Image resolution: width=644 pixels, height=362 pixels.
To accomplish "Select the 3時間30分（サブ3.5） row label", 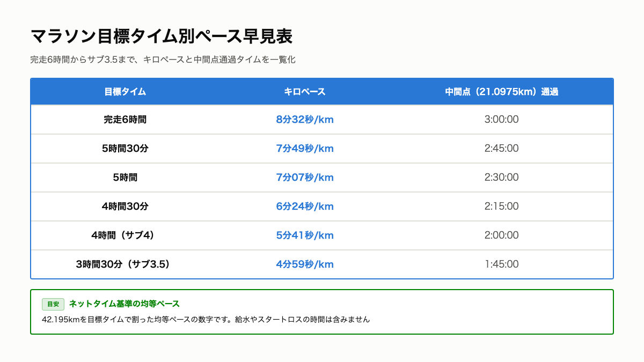I will (x=125, y=264).
